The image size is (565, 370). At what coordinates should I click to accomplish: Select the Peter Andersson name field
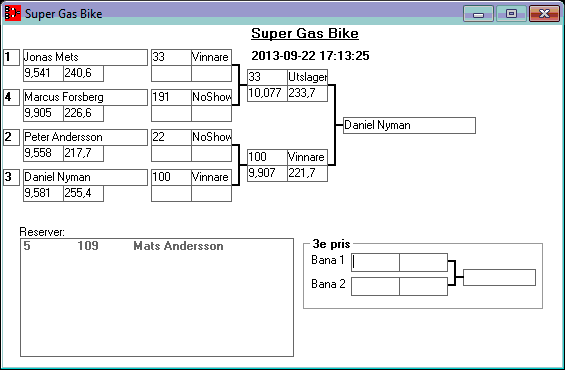[85, 137]
